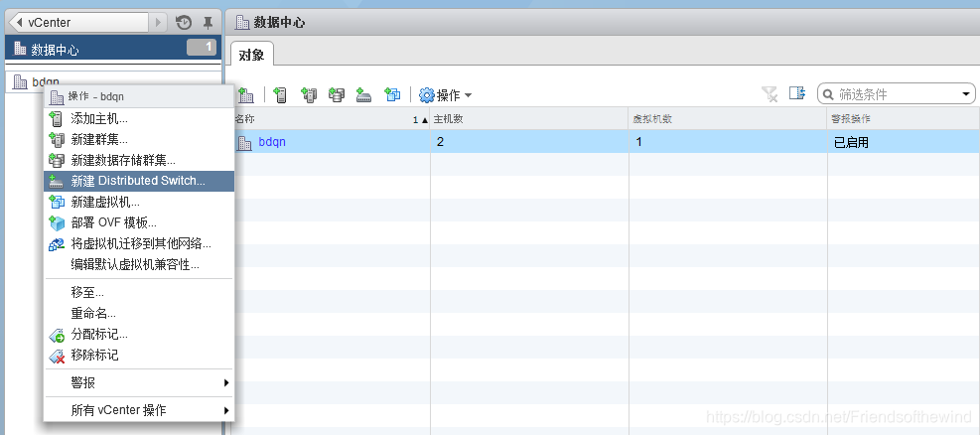Click the building icon beside bdqn in the table
980x435 pixels.
(x=244, y=142)
